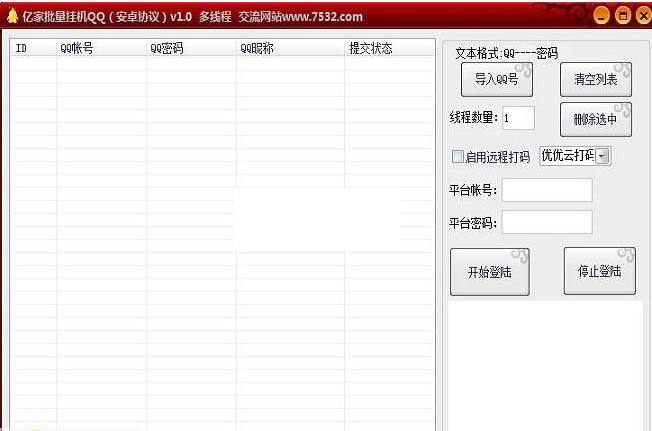The image size is (652, 431).
Task: Clear the list with 清空列表 button
Action: [595, 80]
